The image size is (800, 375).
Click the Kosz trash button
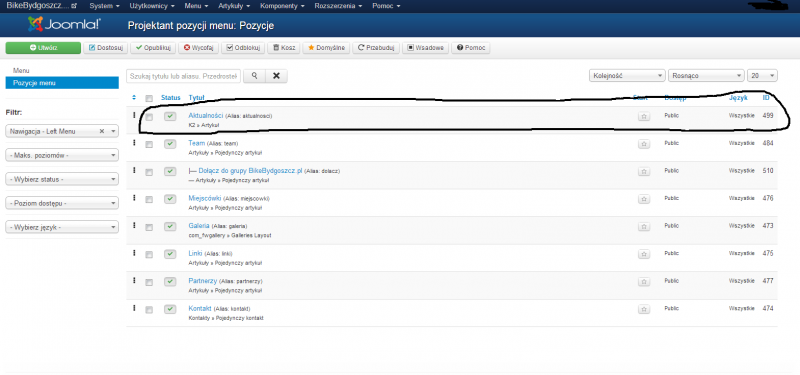pos(284,47)
